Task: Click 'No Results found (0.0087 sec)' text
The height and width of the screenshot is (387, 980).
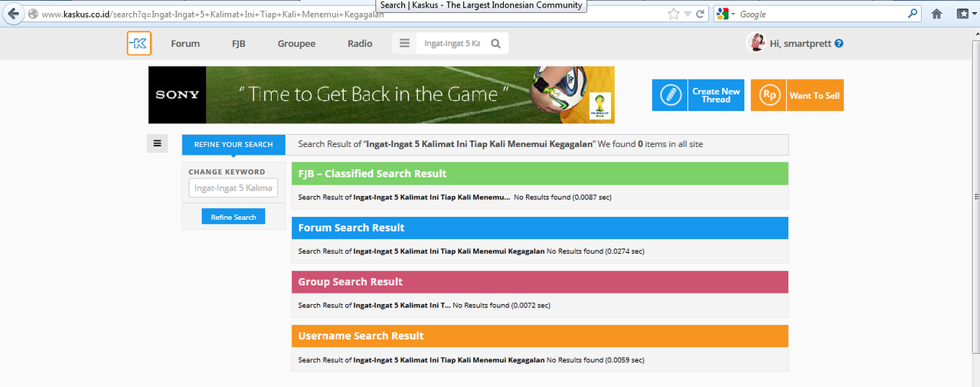Action: click(563, 197)
